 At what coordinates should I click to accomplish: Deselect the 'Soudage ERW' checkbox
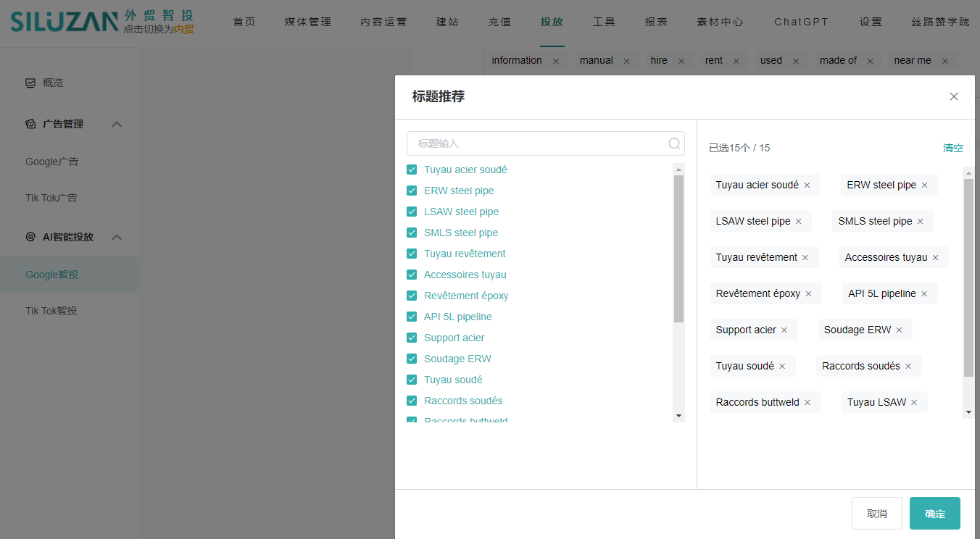[412, 359]
